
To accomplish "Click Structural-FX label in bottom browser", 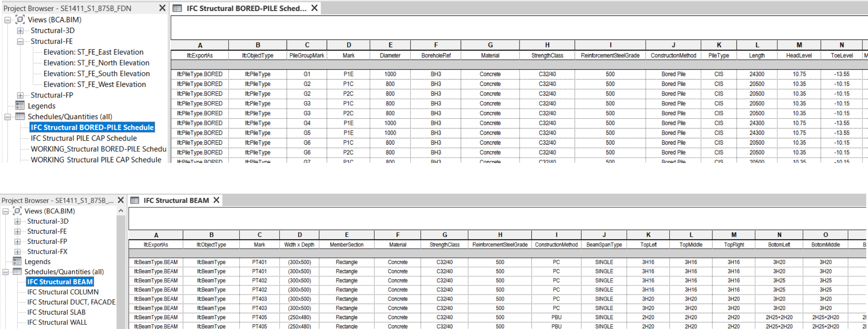I will point(47,252).
